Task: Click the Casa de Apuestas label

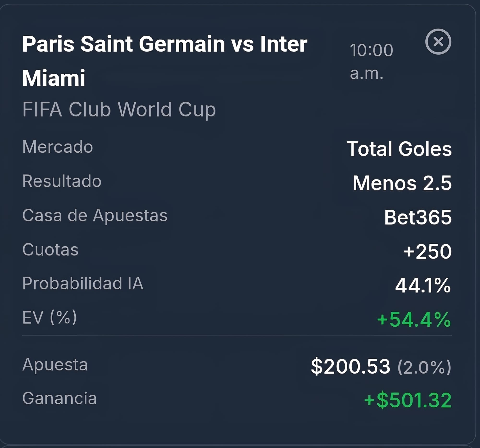Action: [95, 215]
